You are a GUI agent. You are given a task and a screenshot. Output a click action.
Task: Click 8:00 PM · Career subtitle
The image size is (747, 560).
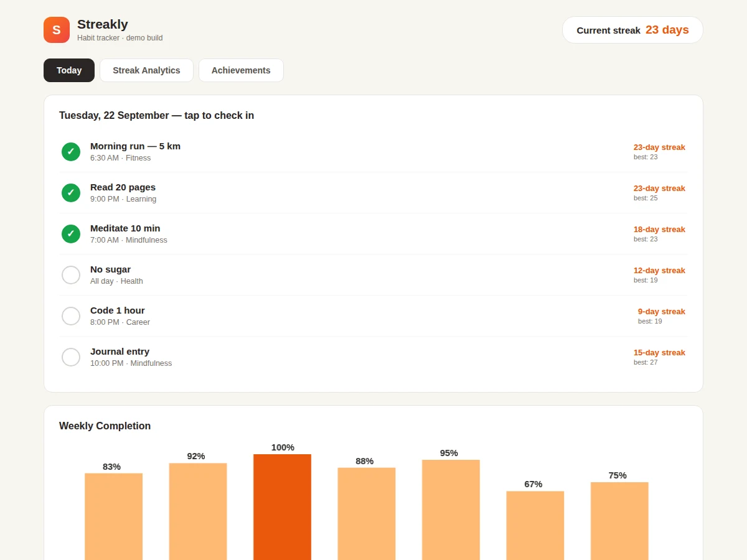[x=120, y=322]
